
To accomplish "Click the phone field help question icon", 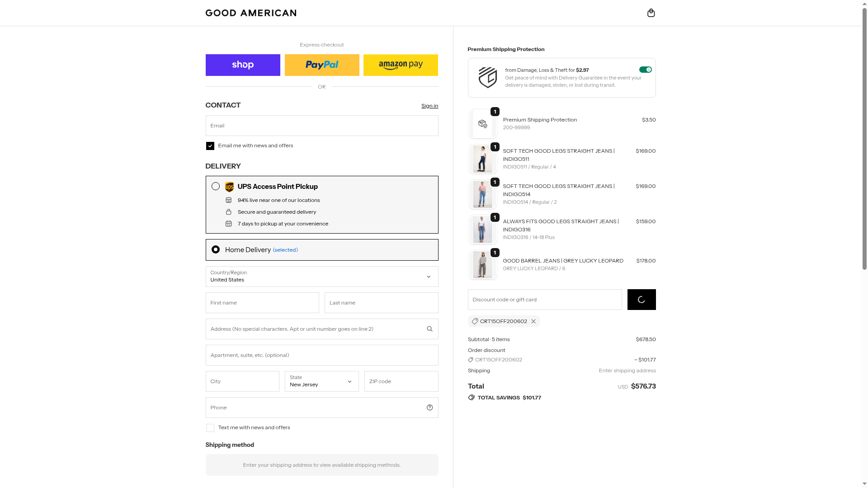I will pos(429,408).
